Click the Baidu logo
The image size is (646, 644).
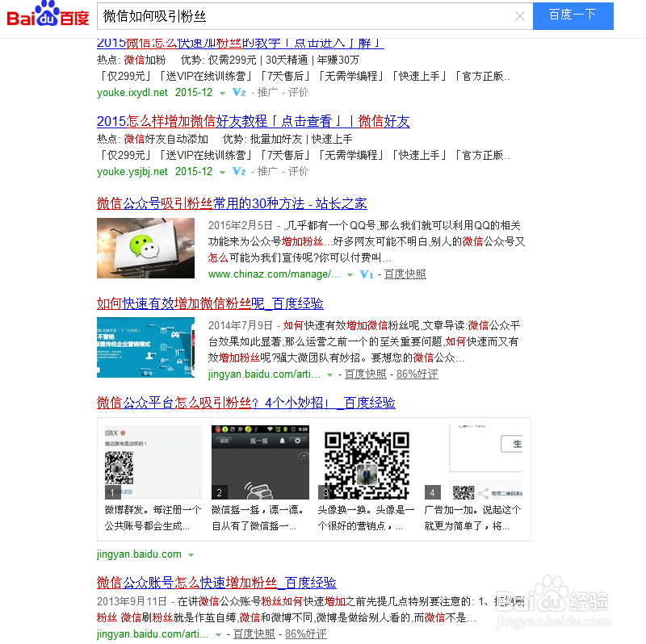click(x=48, y=14)
